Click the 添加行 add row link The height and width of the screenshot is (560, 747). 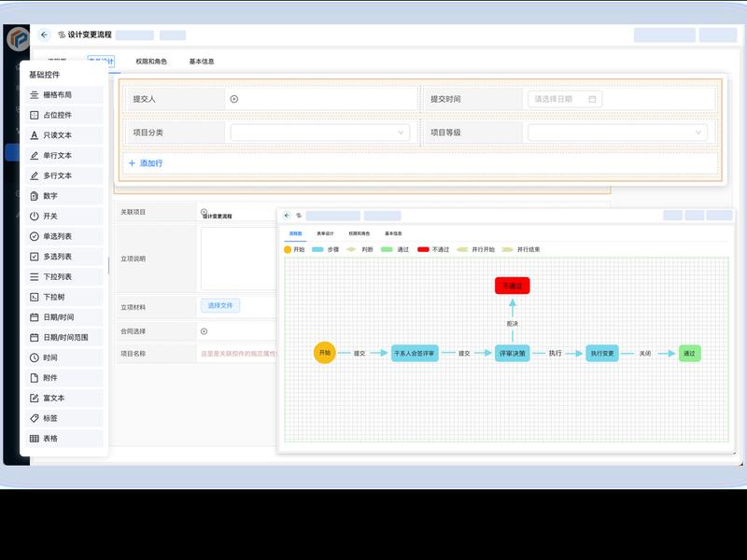(x=146, y=163)
